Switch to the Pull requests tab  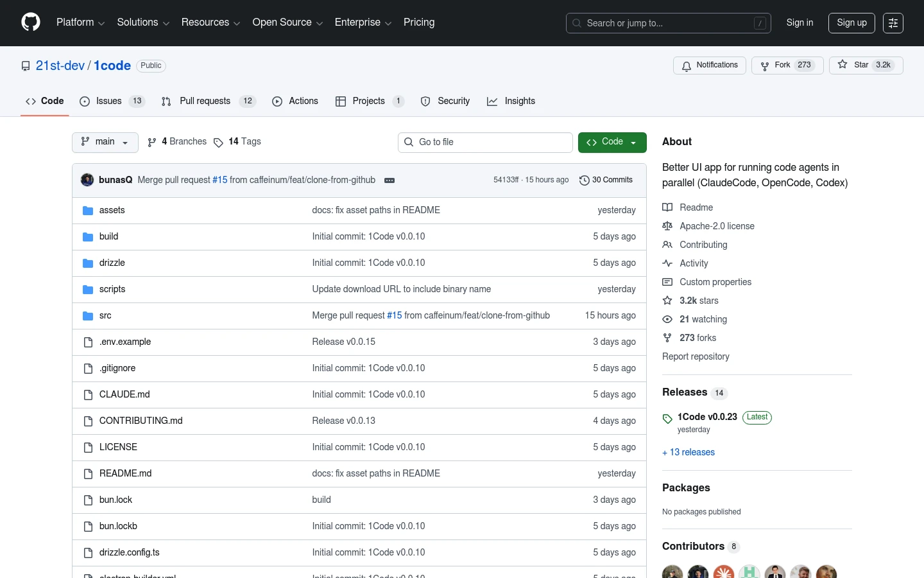tap(205, 101)
